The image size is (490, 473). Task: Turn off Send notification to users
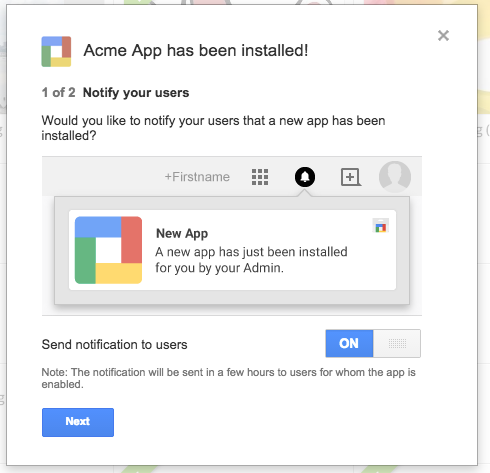(x=373, y=343)
